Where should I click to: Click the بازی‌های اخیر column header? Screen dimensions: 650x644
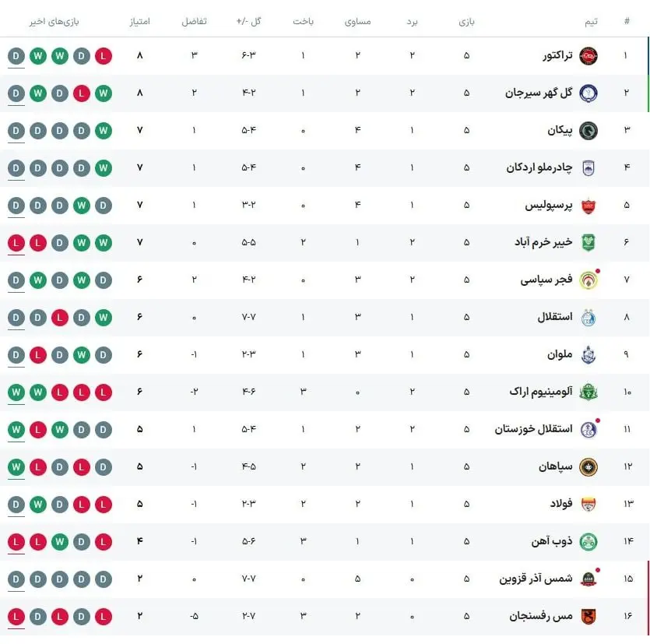[x=54, y=22]
